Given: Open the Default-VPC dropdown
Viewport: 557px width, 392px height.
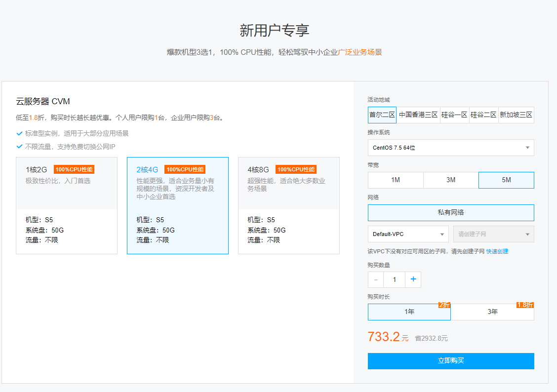Looking at the screenshot, I should point(408,234).
